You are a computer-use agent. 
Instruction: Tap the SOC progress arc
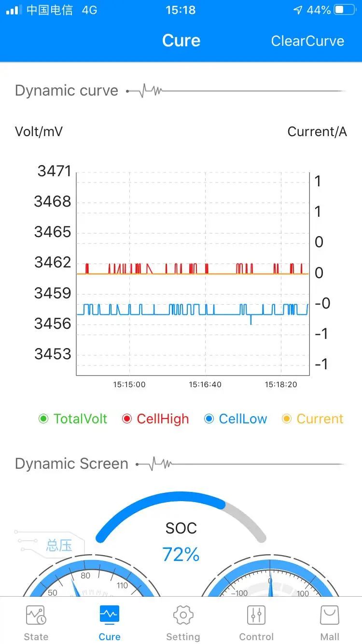tap(181, 517)
